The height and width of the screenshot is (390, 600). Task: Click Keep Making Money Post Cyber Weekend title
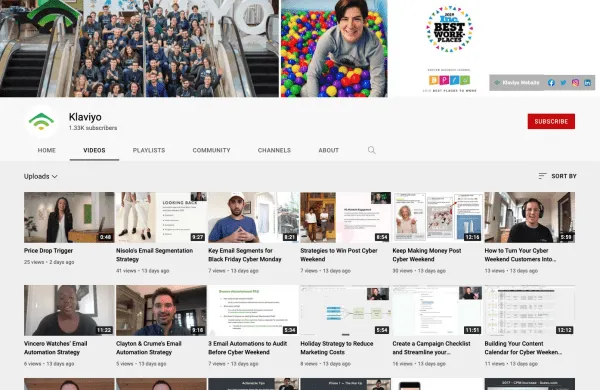pos(427,255)
